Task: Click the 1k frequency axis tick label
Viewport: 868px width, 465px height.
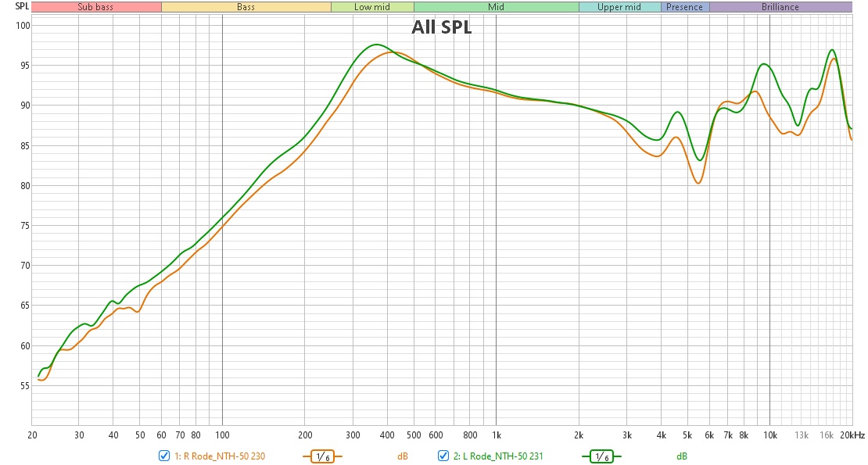Action: [497, 435]
